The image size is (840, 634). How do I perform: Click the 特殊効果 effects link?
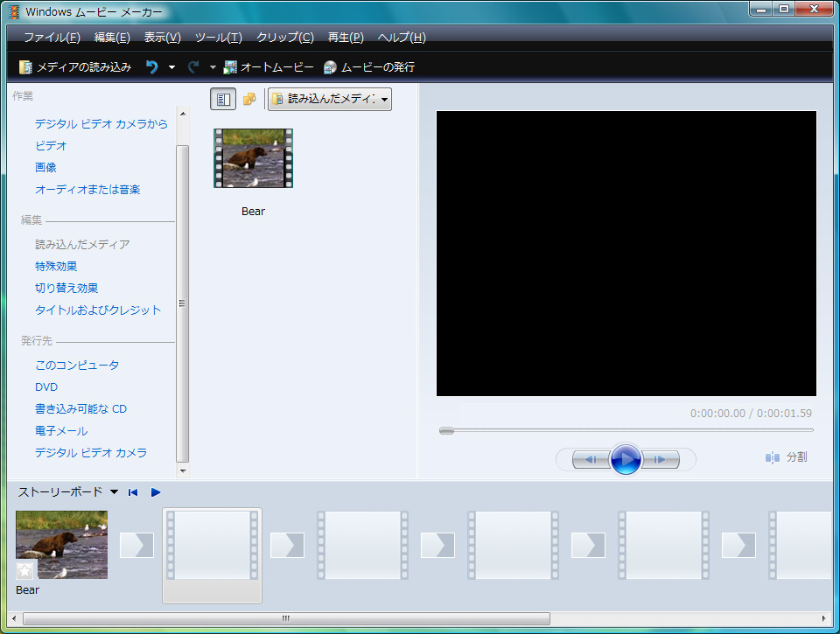(56, 267)
